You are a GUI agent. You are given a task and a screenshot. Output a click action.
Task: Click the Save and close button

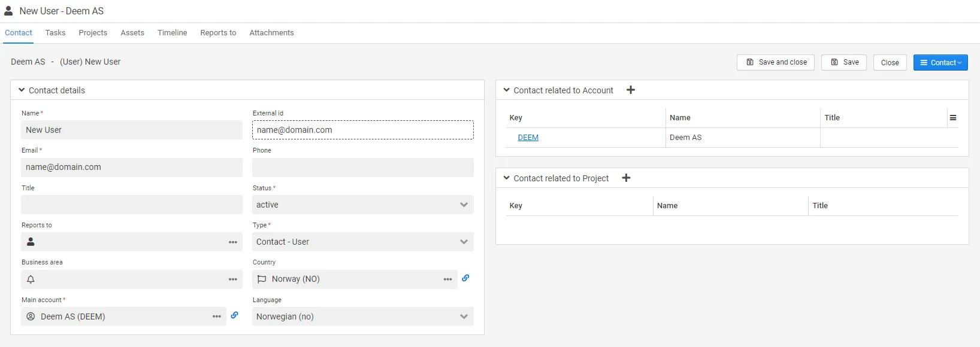(x=775, y=62)
